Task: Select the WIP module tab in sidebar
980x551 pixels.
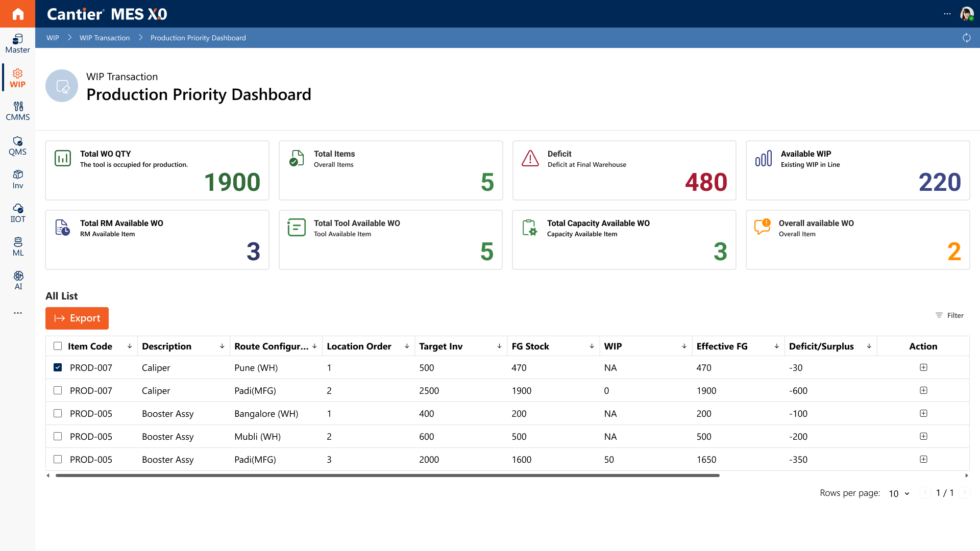Action: tap(18, 78)
